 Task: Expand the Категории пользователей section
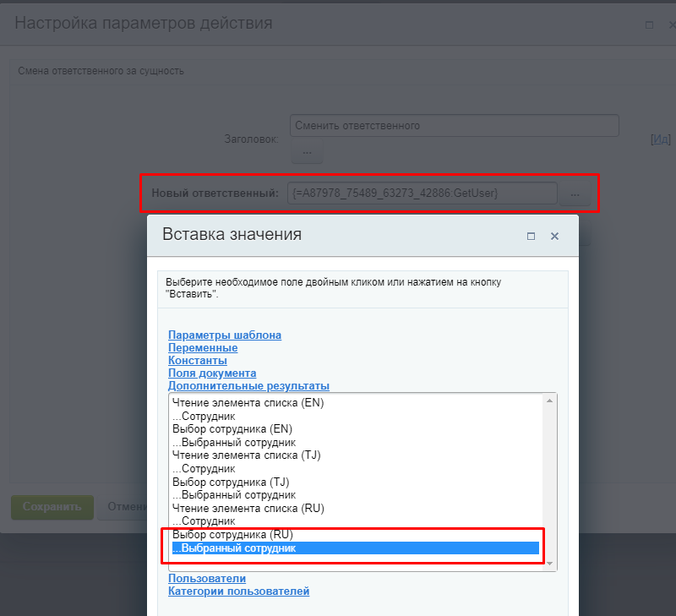click(x=239, y=591)
